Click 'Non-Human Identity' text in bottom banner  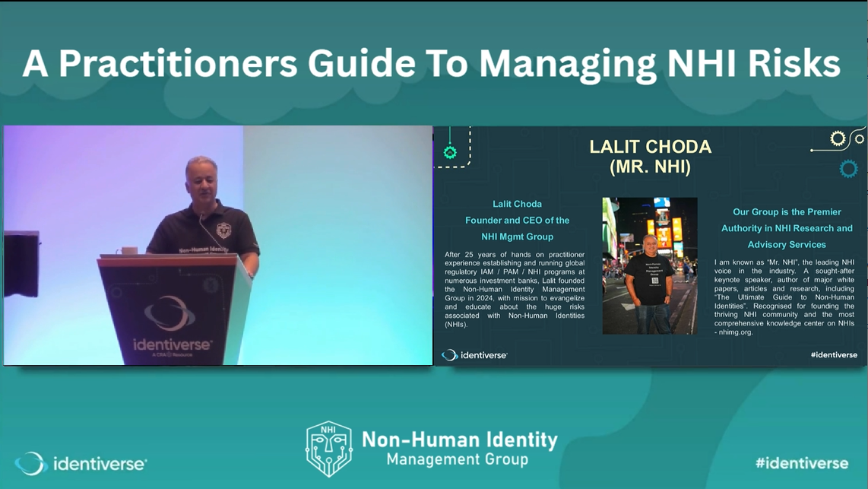click(460, 440)
